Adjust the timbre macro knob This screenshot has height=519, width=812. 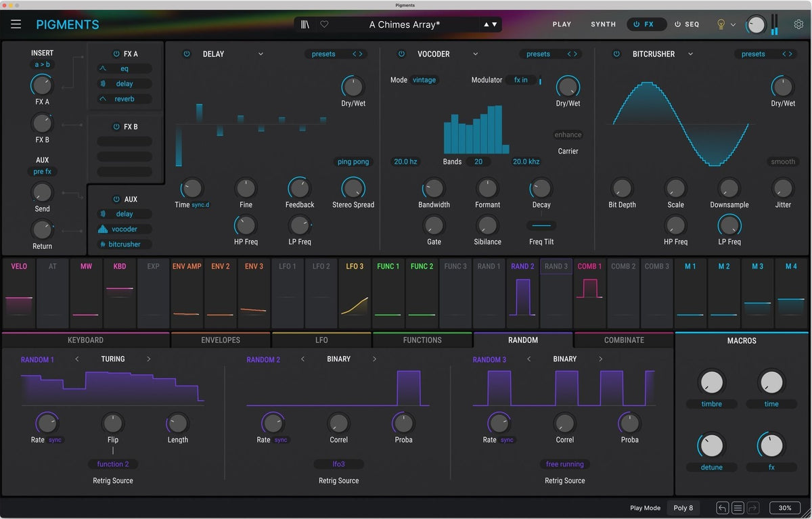click(711, 382)
